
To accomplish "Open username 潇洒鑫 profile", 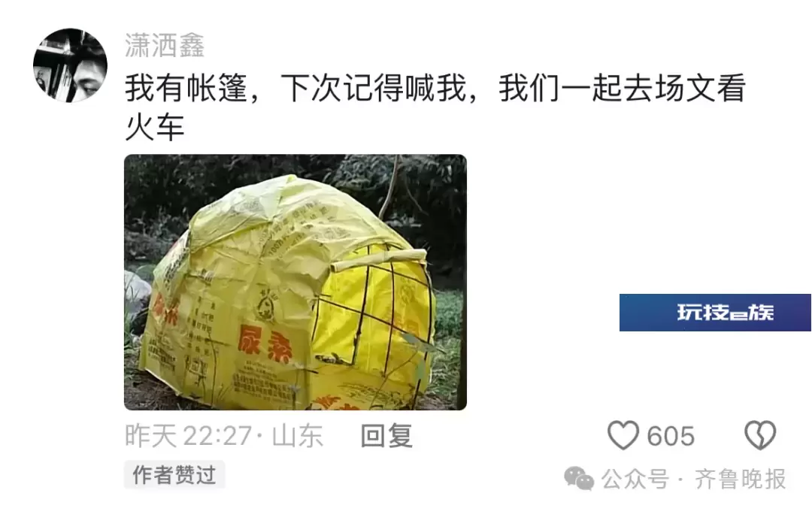I will [x=165, y=46].
